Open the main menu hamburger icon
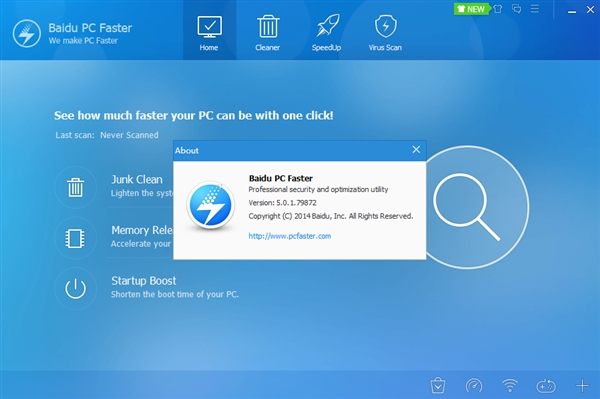Screen dimensions: 600x399 point(535,9)
